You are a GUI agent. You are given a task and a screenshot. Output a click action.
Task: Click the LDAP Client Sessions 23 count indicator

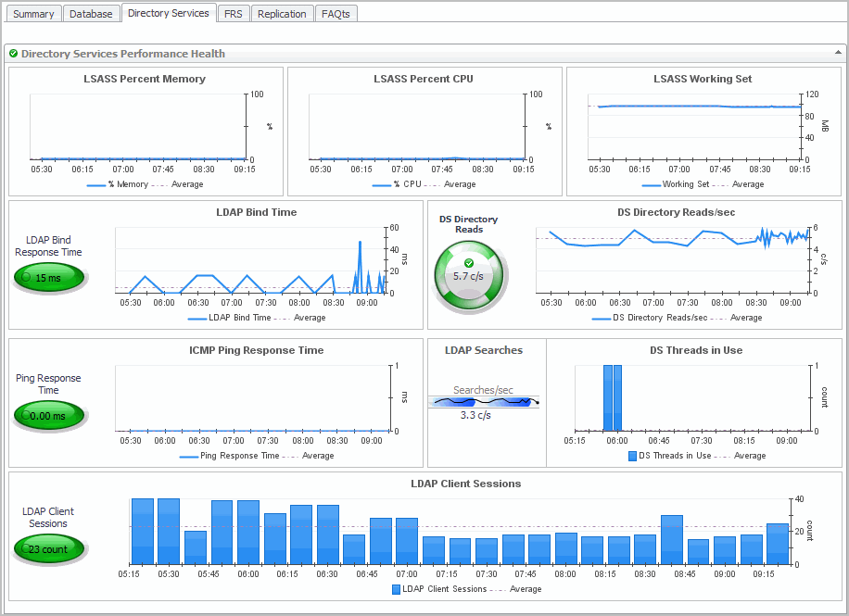[48, 548]
